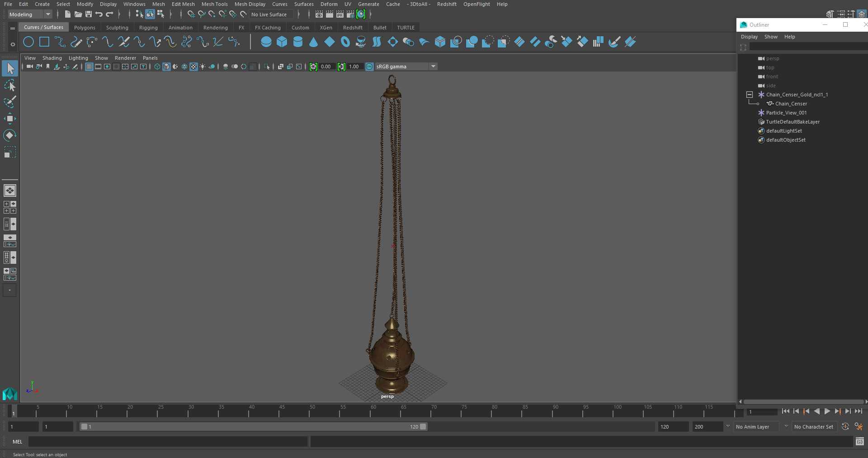The image size is (868, 458).
Task: Open the Modeling menu set dropdown
Action: [x=30, y=14]
